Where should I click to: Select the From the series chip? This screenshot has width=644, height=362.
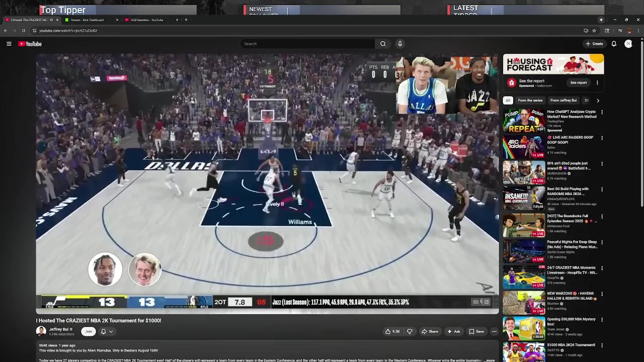pos(530,101)
